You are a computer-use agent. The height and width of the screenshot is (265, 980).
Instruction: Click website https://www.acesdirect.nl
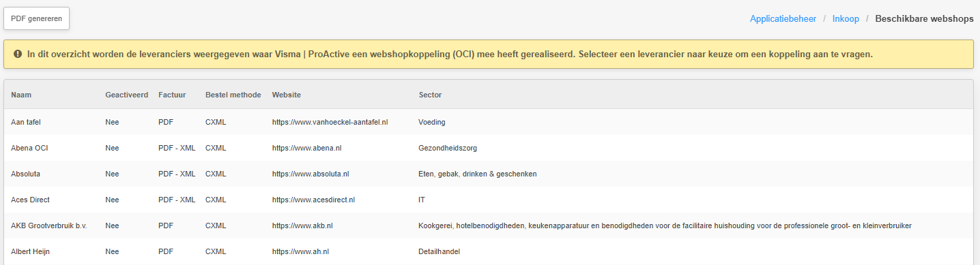(313, 200)
